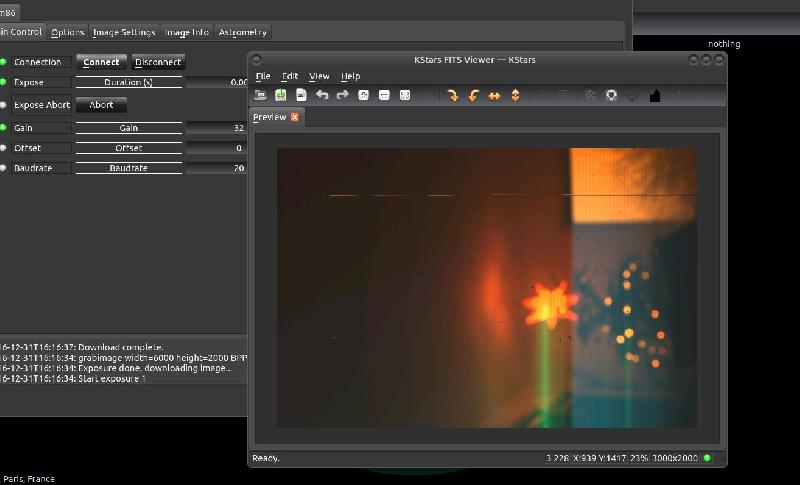800x485 pixels.
Task: Click the Connection property label
Action: point(41,62)
